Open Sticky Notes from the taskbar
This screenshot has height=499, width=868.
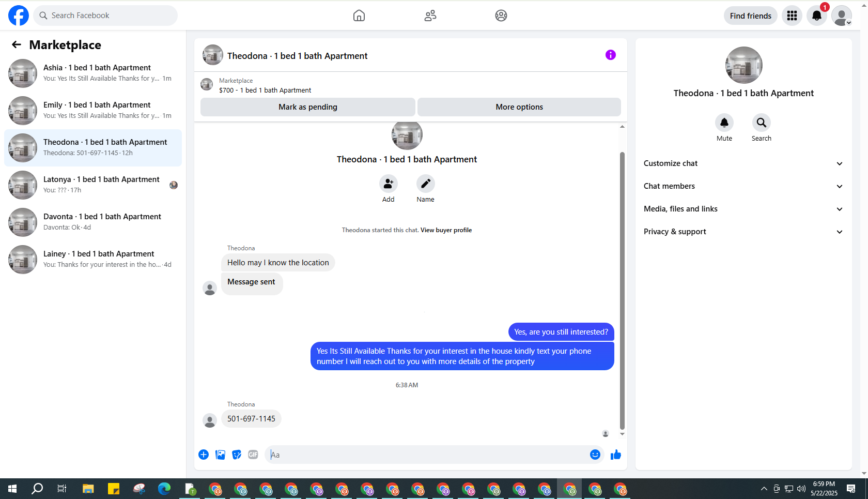114,489
